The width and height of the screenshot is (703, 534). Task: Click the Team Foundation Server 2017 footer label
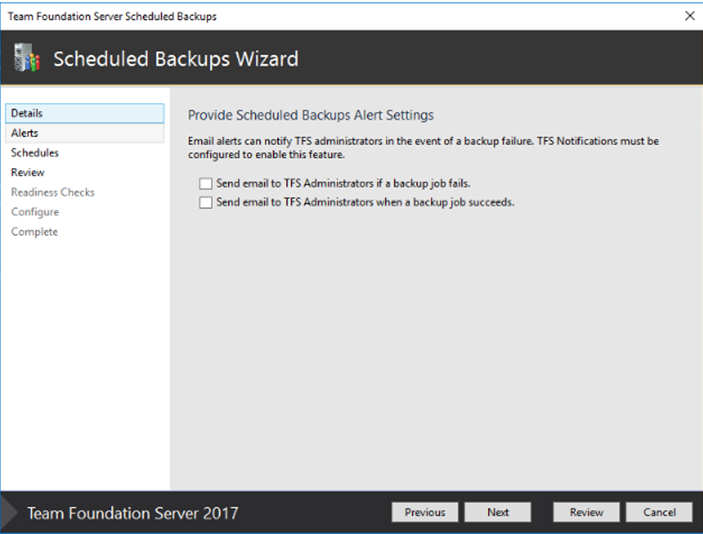pyautogui.click(x=132, y=513)
